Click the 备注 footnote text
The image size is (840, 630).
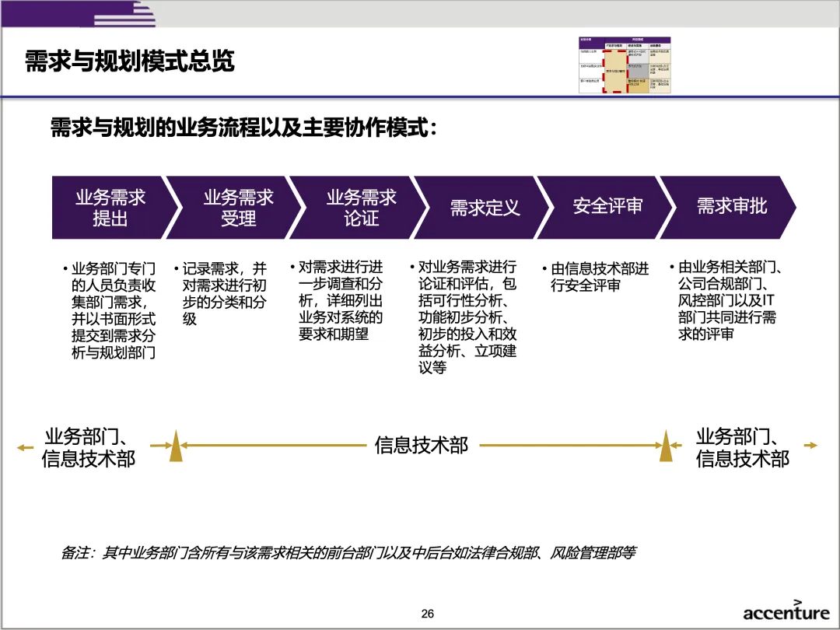tap(348, 552)
